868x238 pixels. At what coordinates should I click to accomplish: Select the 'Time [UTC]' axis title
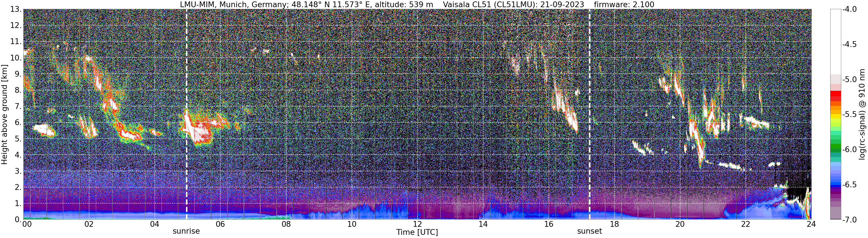pyautogui.click(x=417, y=232)
